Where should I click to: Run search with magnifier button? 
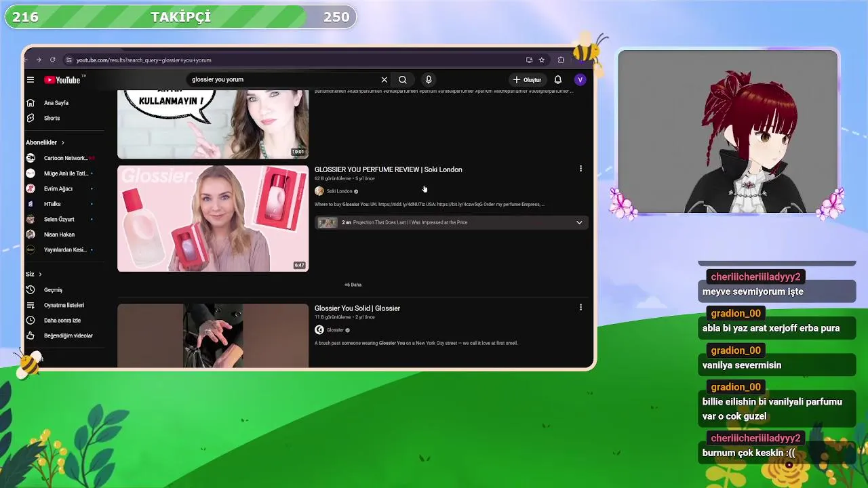coord(403,80)
